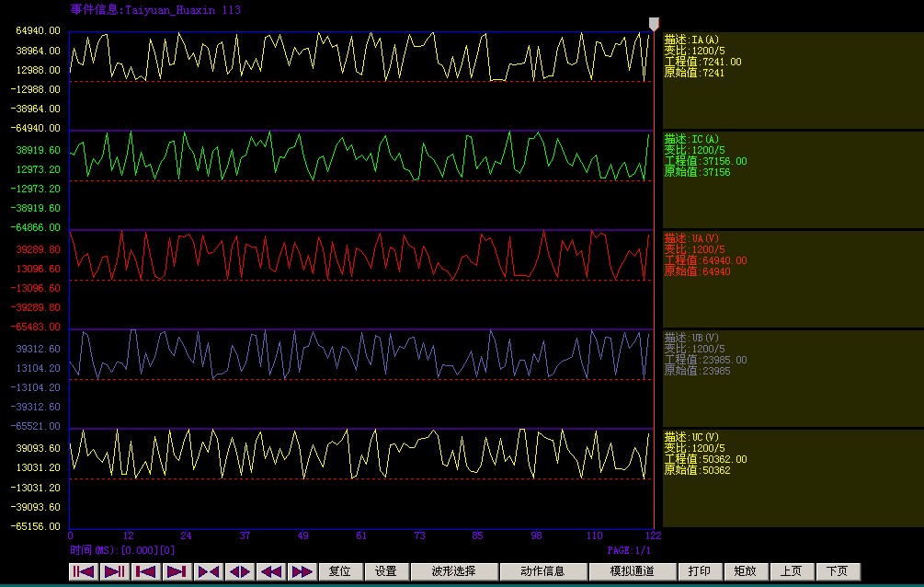Viewport: 924px width, 587px height.
Task: Open the 模拟通道 analog channels button
Action: [633, 571]
